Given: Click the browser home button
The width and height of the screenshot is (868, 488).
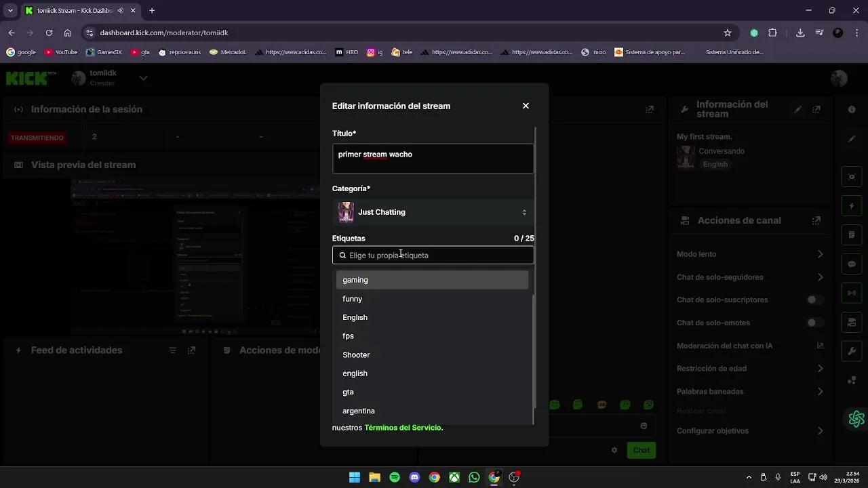Looking at the screenshot, I should pos(68,33).
